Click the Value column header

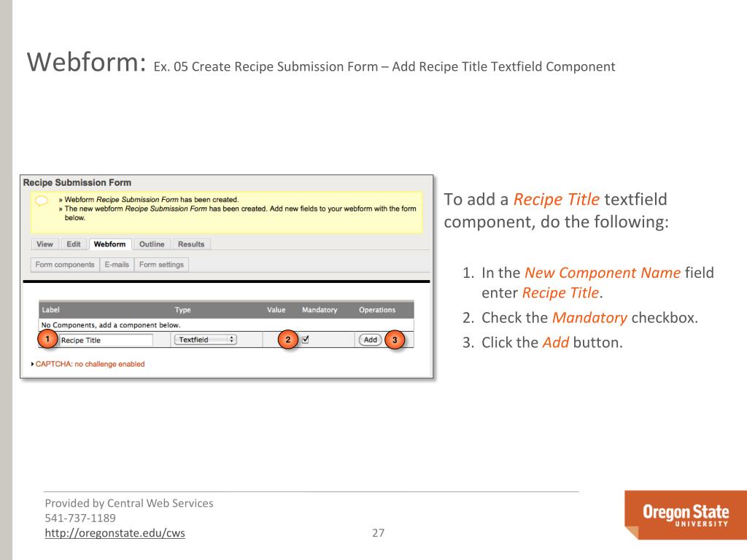tap(276, 310)
